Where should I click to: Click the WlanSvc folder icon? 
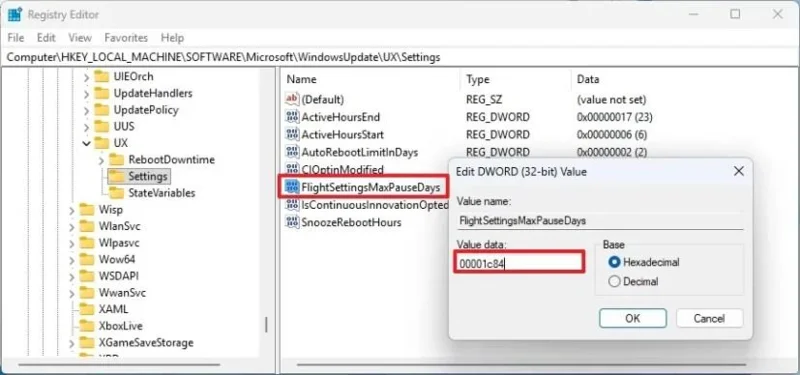87,226
